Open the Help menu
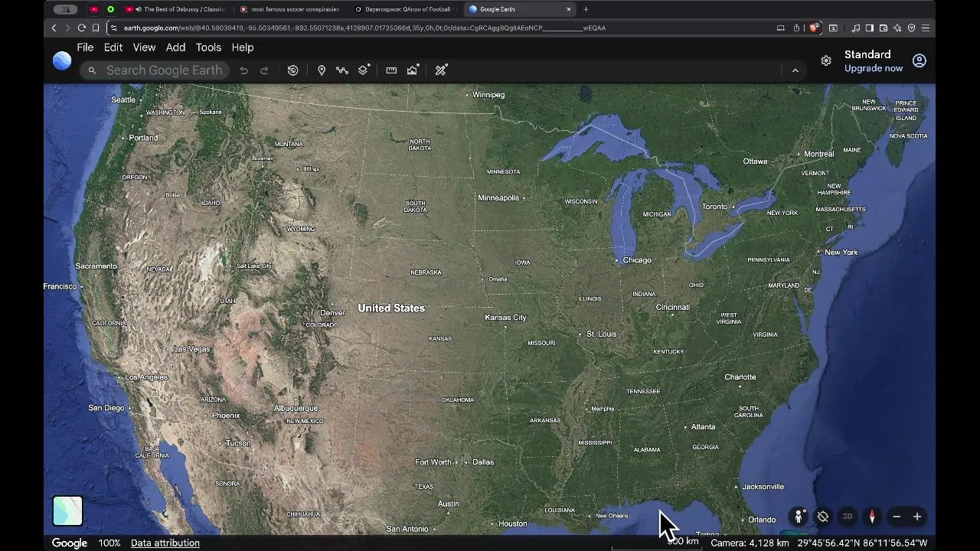The image size is (980, 551). tap(243, 47)
